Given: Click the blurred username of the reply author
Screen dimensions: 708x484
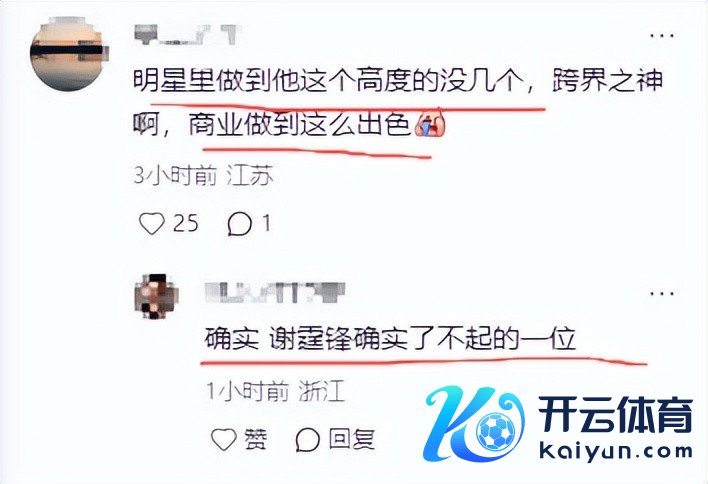Looking at the screenshot, I should (x=275, y=293).
